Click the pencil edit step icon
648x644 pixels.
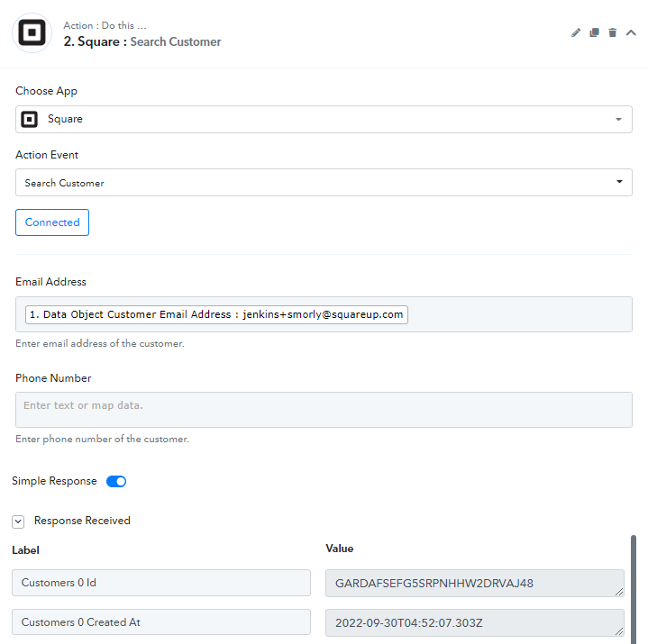point(576,32)
